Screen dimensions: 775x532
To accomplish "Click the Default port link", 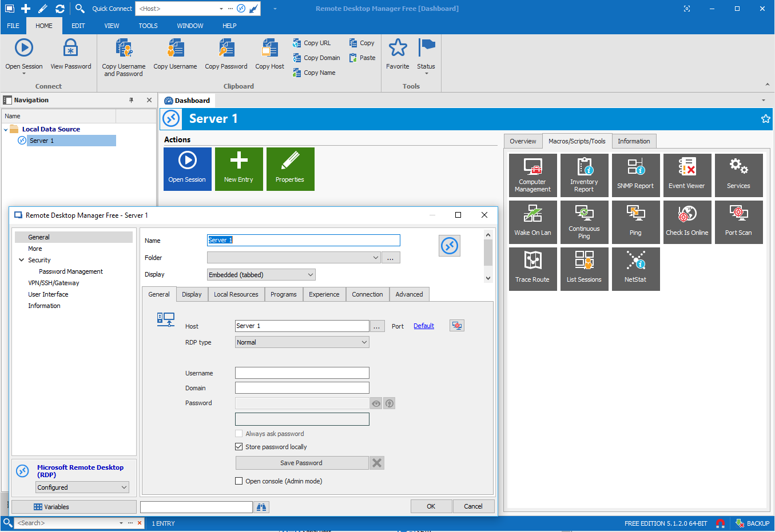I will (423, 326).
